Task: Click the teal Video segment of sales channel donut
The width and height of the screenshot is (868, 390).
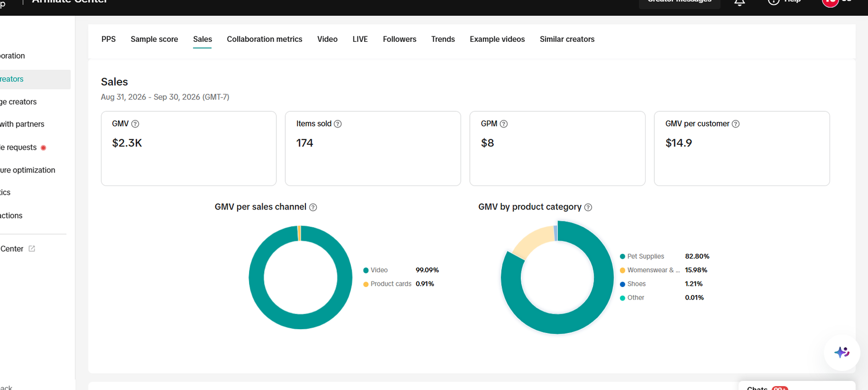Action: pos(301,321)
